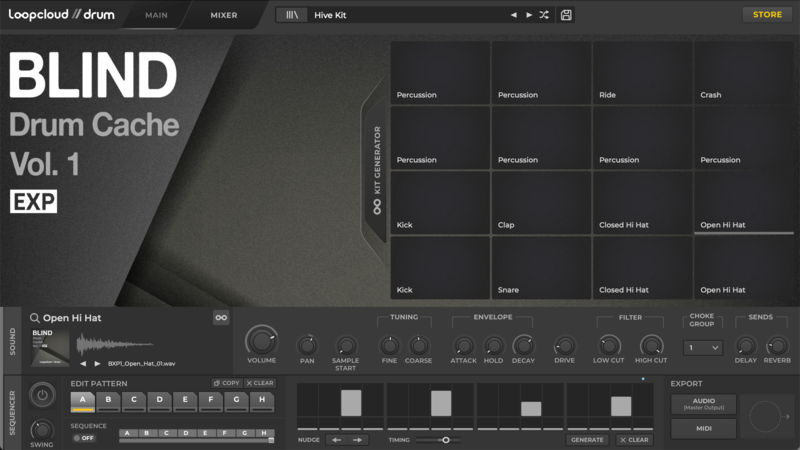Switch to the Mixer tab

click(x=223, y=15)
